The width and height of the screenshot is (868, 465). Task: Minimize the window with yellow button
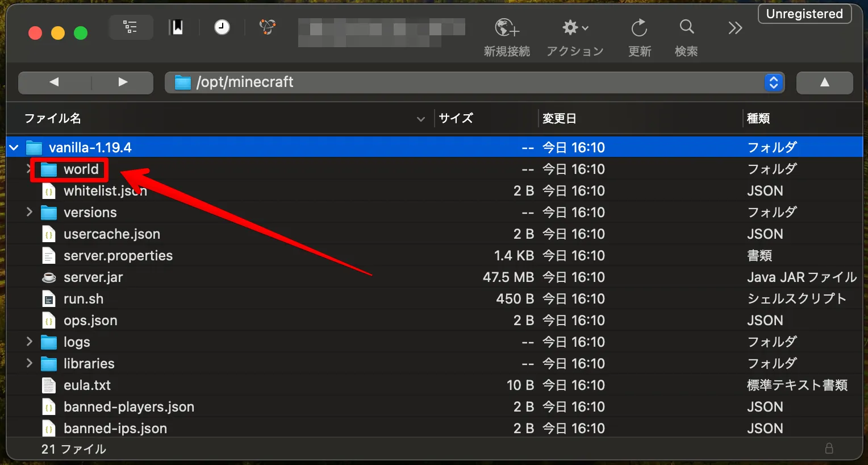click(58, 33)
